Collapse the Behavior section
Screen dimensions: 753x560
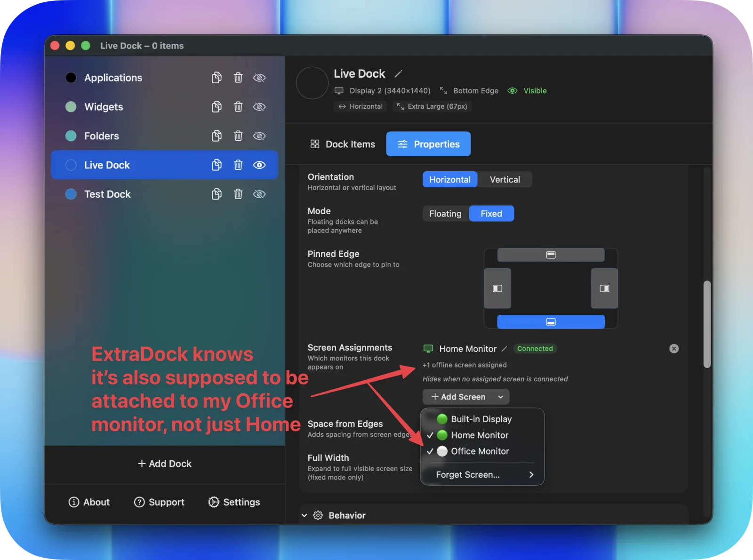[304, 515]
